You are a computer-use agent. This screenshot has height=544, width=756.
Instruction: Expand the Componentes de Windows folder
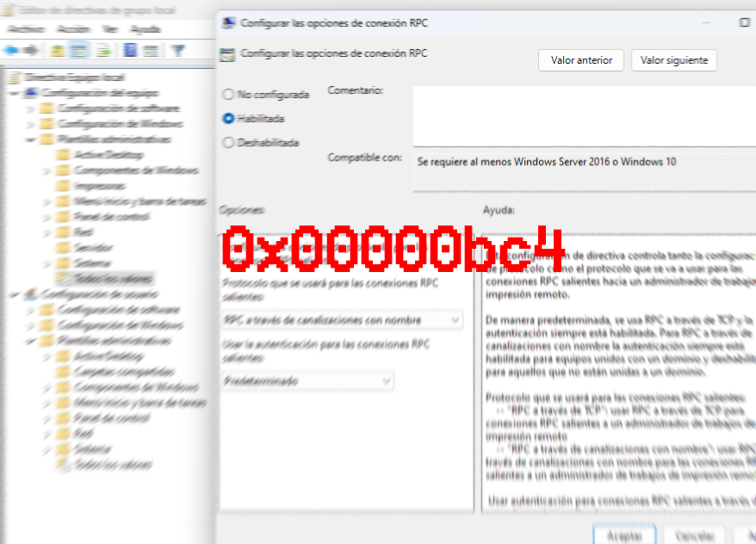(46, 170)
